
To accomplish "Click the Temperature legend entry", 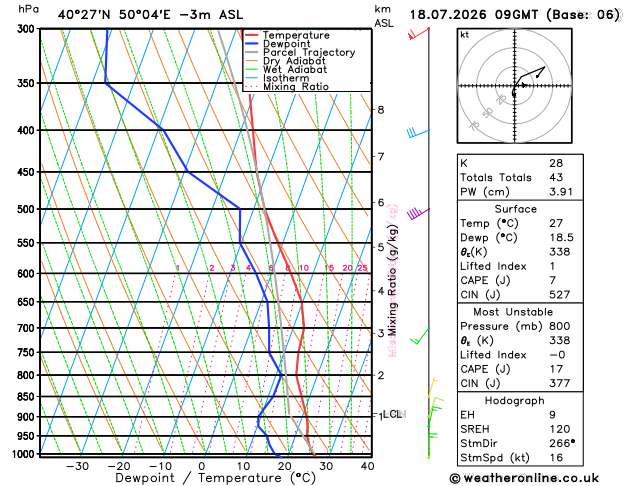I will pos(296,35).
